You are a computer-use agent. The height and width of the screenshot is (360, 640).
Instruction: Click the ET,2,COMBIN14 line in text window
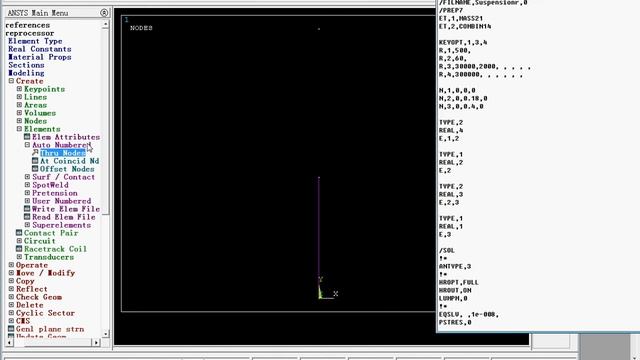tap(465, 26)
